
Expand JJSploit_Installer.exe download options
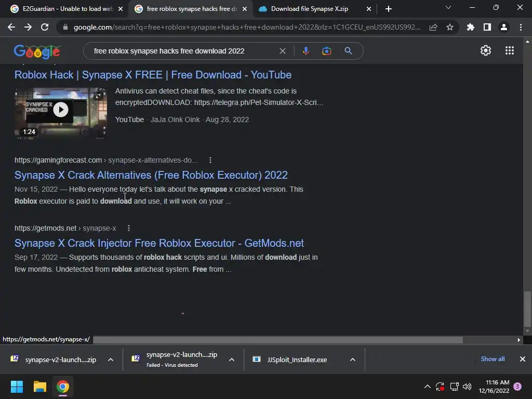353,360
